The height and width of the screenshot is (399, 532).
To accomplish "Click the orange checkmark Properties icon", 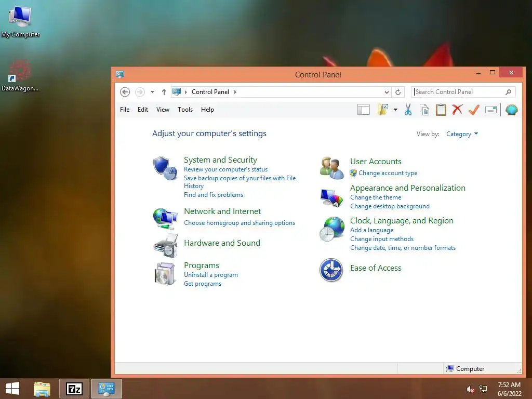I will click(474, 110).
